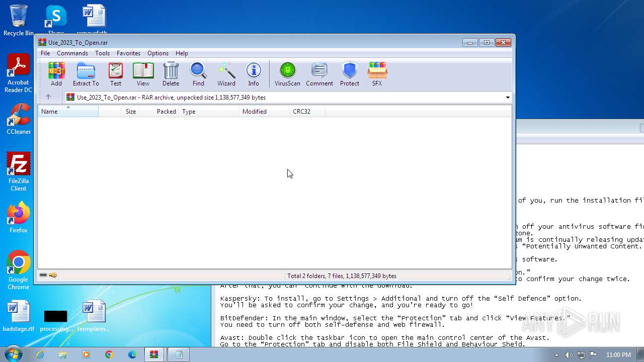Viewport: 644px width, 362px height.
Task: Click the volume speaker tray icon
Action: click(x=569, y=355)
